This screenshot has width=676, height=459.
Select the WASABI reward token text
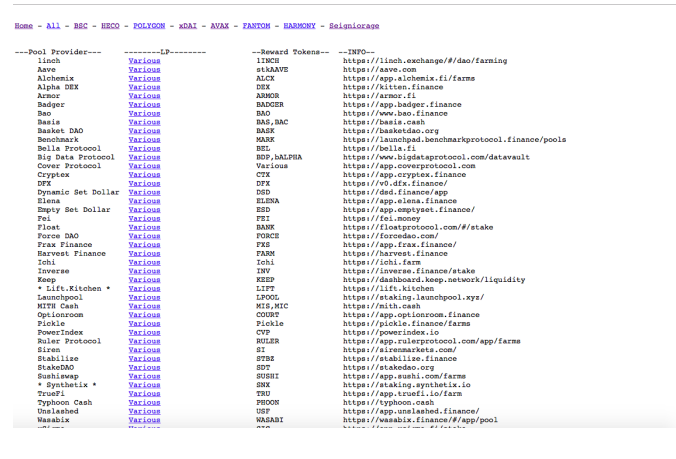point(269,420)
